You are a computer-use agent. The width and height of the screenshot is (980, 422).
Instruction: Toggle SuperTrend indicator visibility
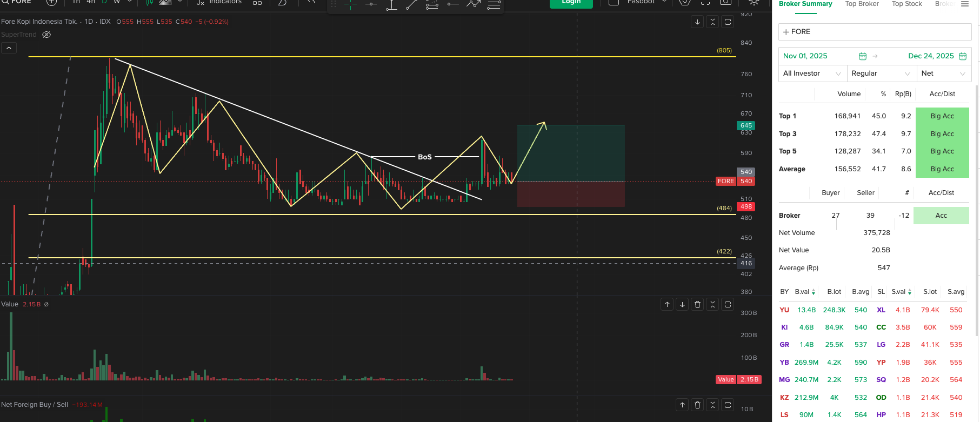(x=46, y=35)
